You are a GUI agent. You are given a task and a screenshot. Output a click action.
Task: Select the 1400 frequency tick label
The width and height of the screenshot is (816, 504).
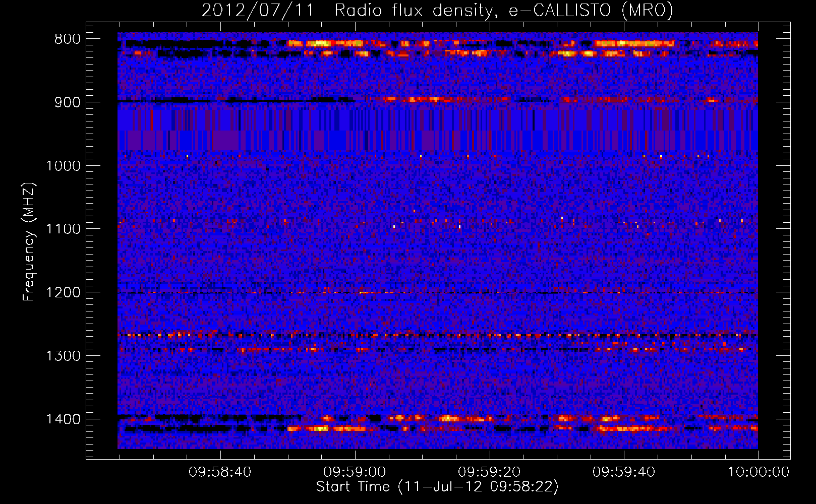[x=63, y=420]
